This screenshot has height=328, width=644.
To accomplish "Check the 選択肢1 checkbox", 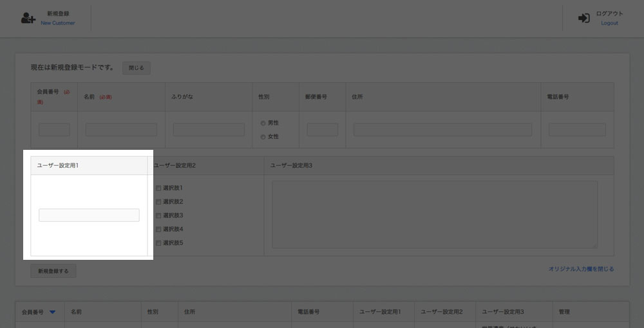I will click(158, 188).
